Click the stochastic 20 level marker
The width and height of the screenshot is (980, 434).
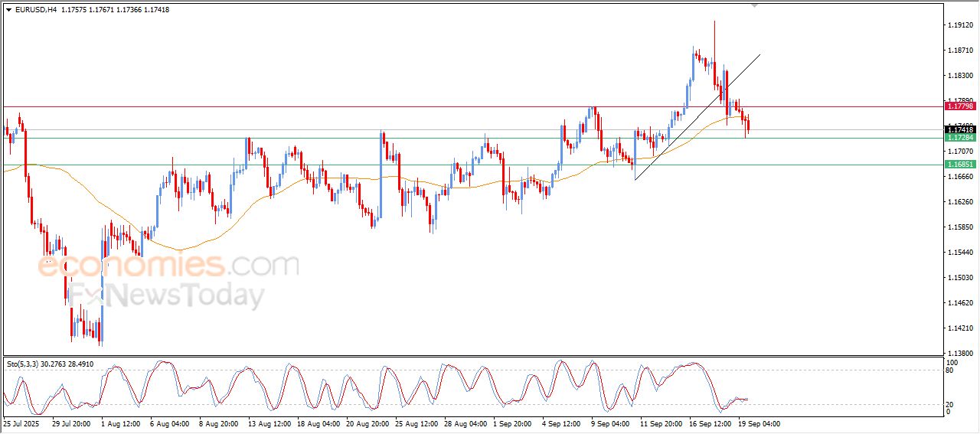952,404
